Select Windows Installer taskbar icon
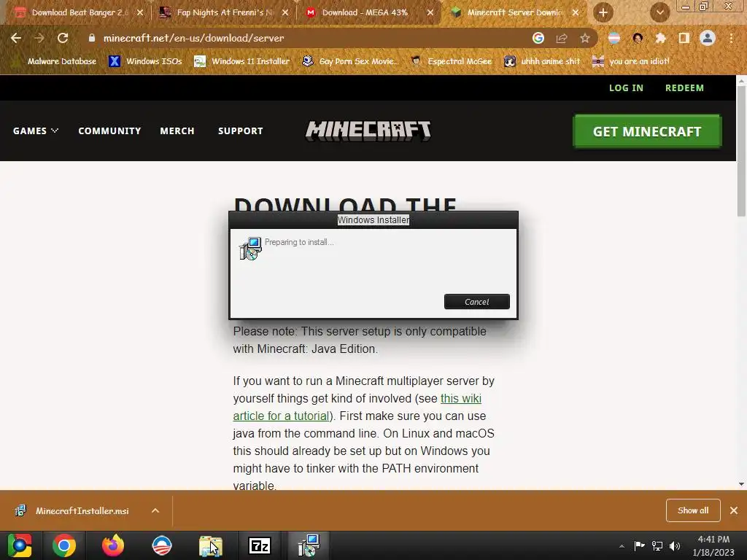The image size is (747, 560). coord(309,545)
